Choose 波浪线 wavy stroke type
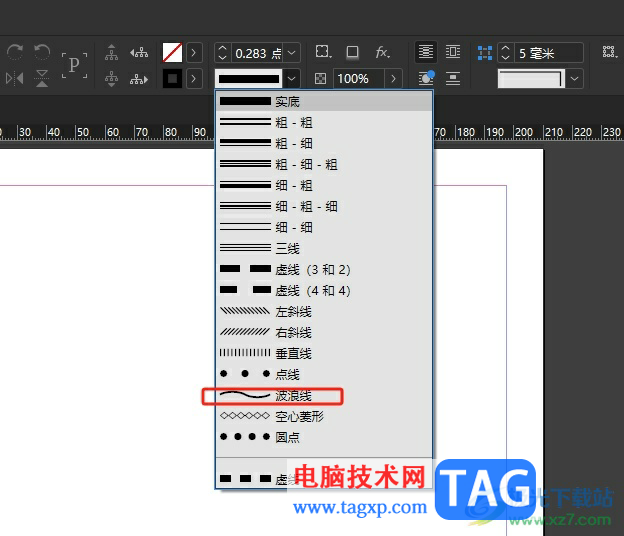Viewport: 624px width, 536px height. point(324,396)
